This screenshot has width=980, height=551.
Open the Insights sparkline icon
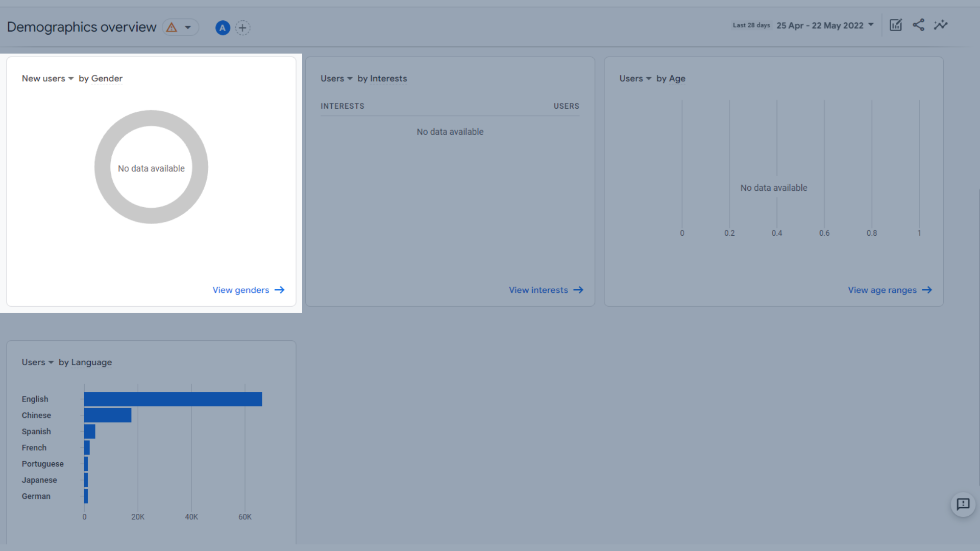tap(941, 25)
